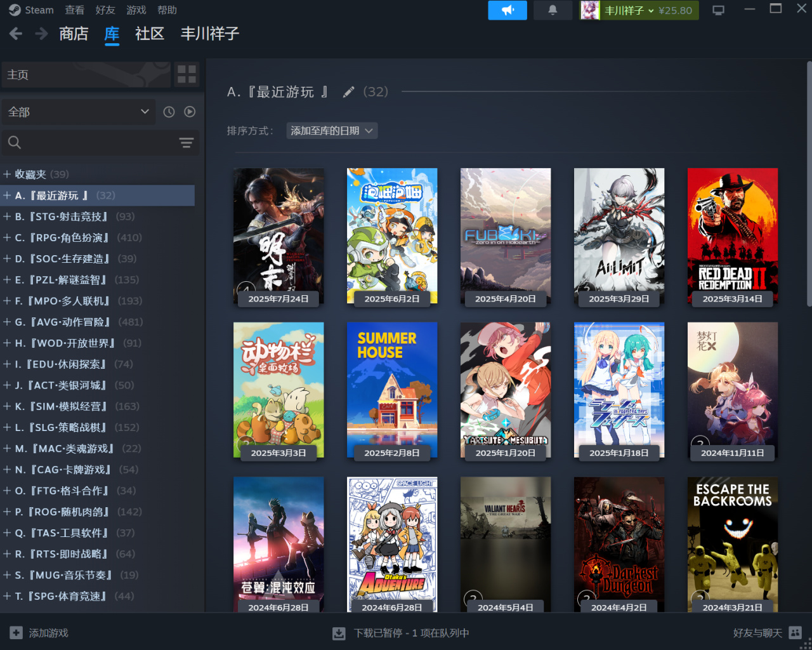Switch to the 社区 tab

pos(150,34)
